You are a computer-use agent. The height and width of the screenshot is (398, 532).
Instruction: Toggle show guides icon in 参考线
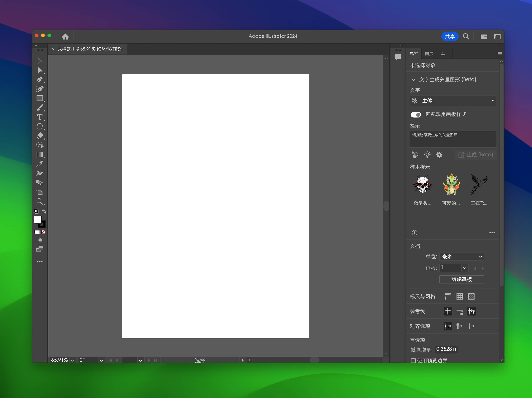point(448,311)
